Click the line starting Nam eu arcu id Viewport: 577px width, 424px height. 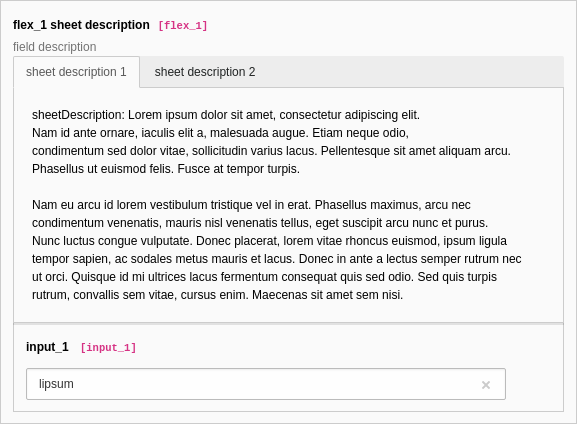click(251, 205)
